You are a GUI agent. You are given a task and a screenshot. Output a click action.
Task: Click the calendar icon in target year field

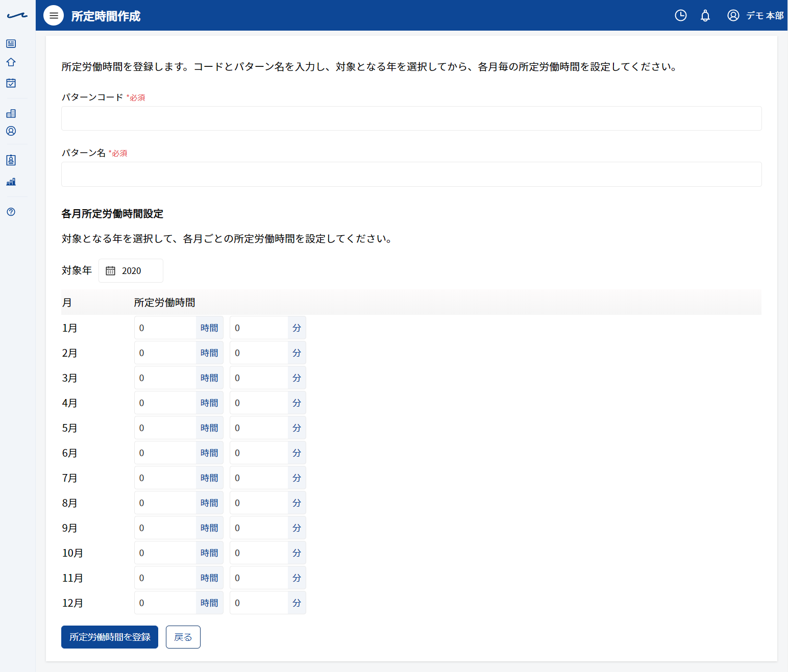(110, 271)
